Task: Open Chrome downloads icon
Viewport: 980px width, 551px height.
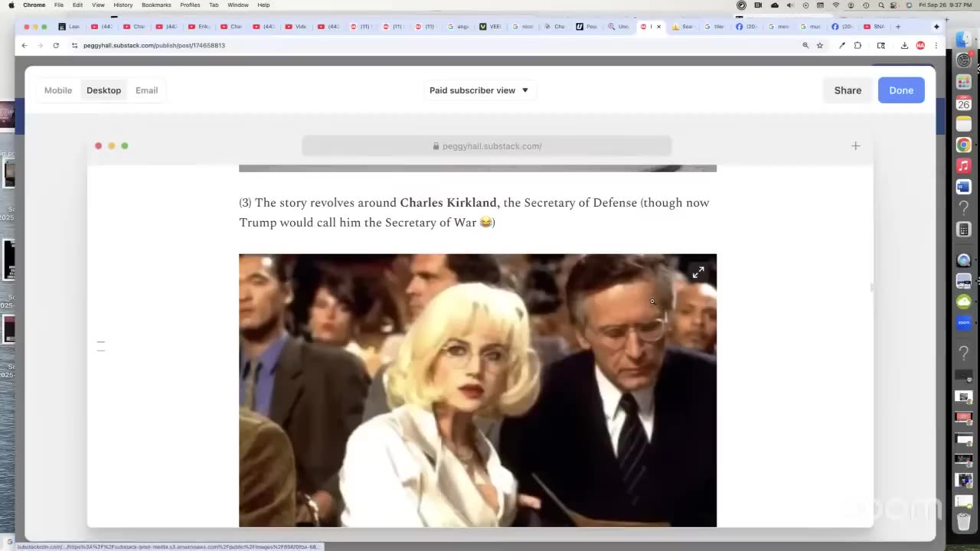Action: tap(904, 45)
